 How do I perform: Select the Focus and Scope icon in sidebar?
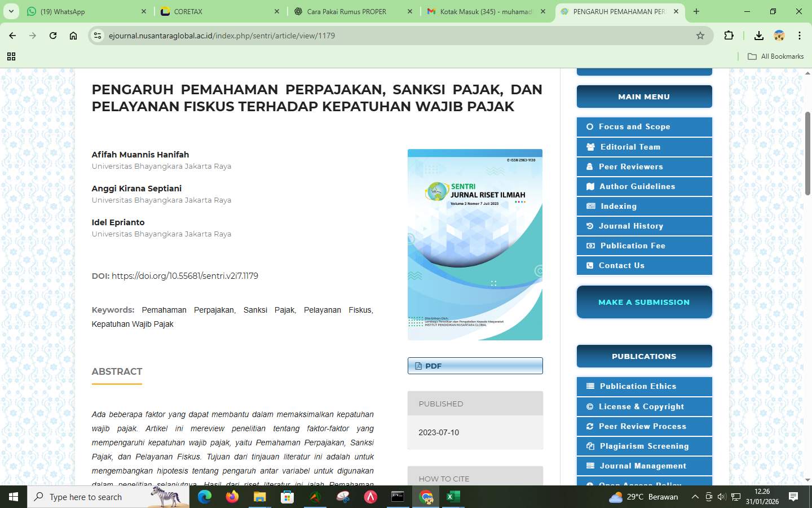(x=590, y=126)
